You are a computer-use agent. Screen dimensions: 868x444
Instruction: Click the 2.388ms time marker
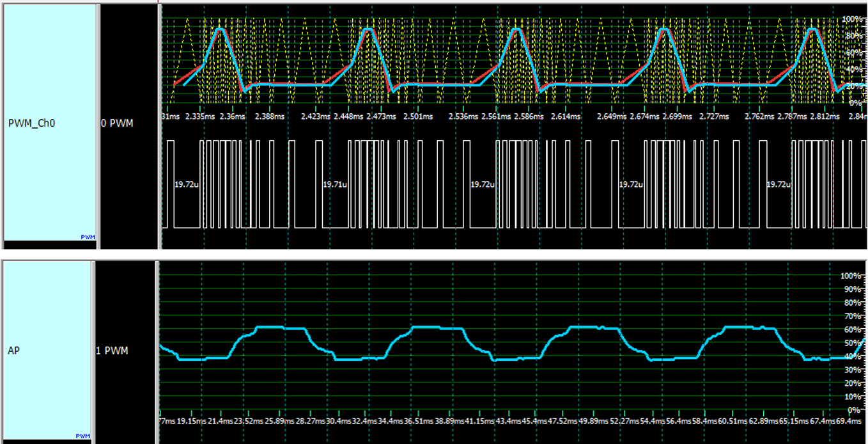269,116
